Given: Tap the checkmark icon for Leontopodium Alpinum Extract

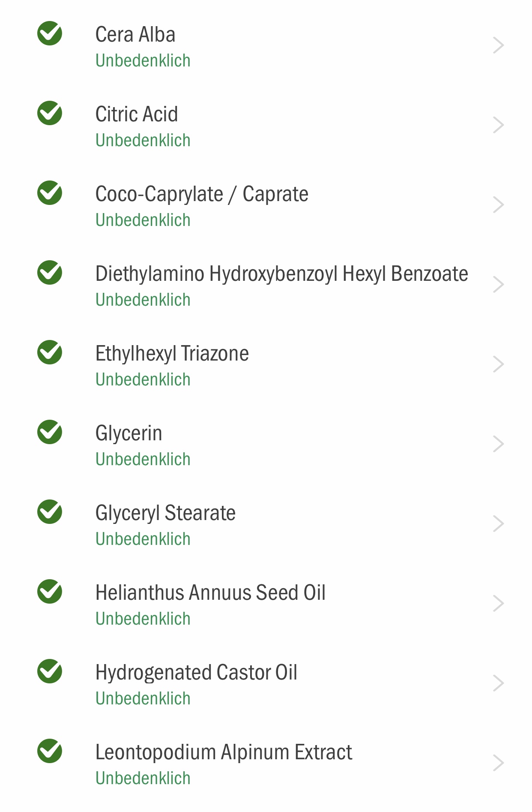Looking at the screenshot, I should pos(50,751).
